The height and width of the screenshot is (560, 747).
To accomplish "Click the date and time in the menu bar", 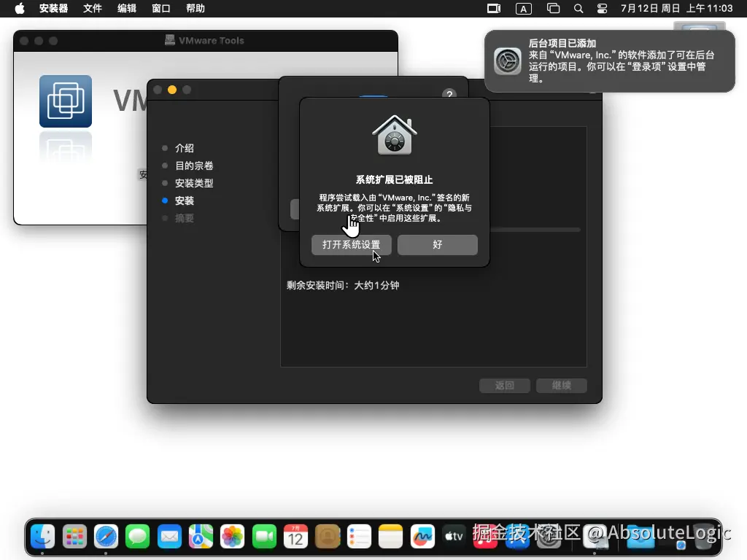I will [676, 9].
